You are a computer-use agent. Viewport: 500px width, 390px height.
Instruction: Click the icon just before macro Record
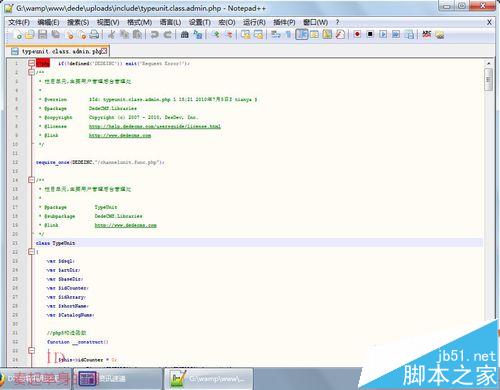(x=340, y=34)
